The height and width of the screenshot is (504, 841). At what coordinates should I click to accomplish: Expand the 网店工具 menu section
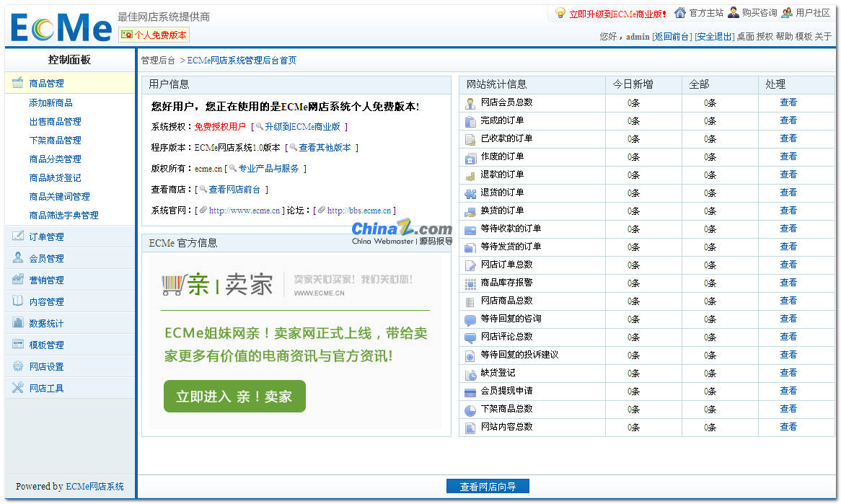click(70, 388)
